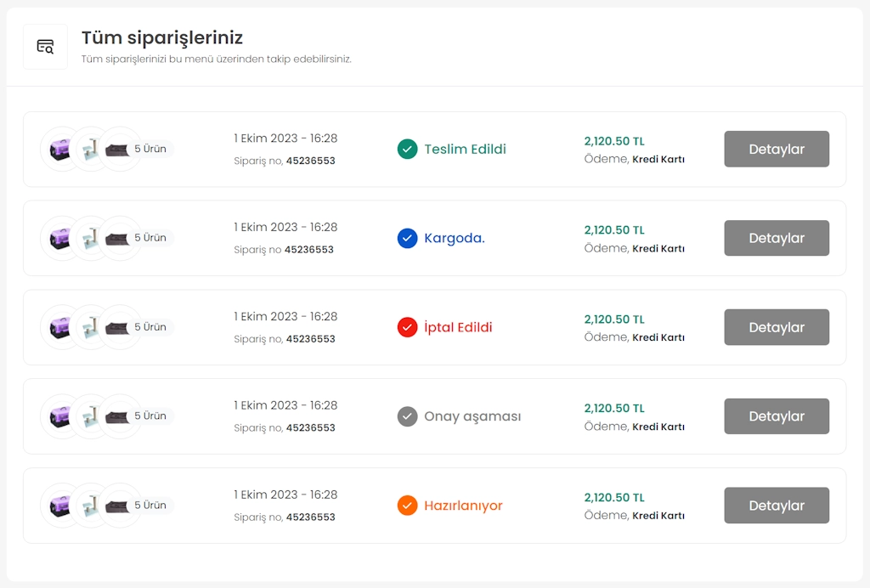Click 2,120.50 TL price in Teslim Edildi row

tap(614, 141)
